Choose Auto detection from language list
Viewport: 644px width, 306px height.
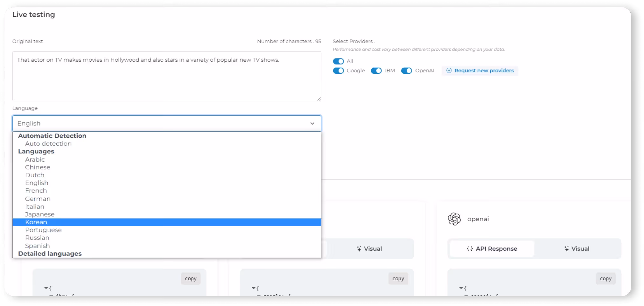click(167, 144)
